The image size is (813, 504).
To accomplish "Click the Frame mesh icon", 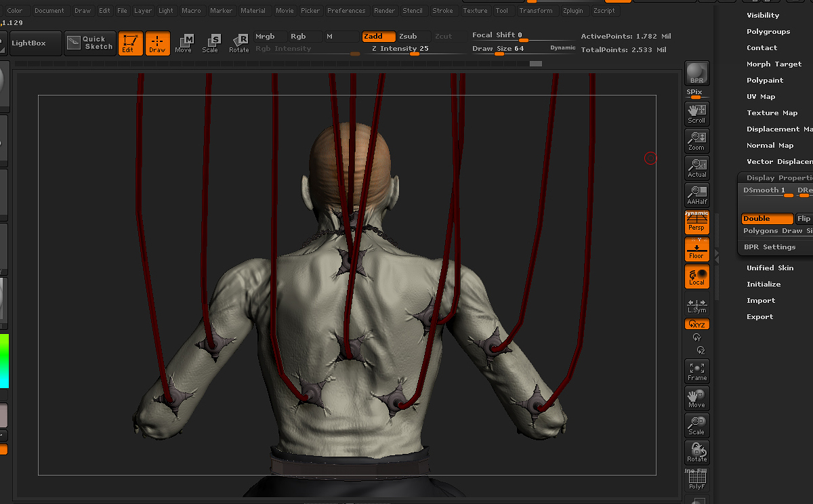I will pos(697,371).
